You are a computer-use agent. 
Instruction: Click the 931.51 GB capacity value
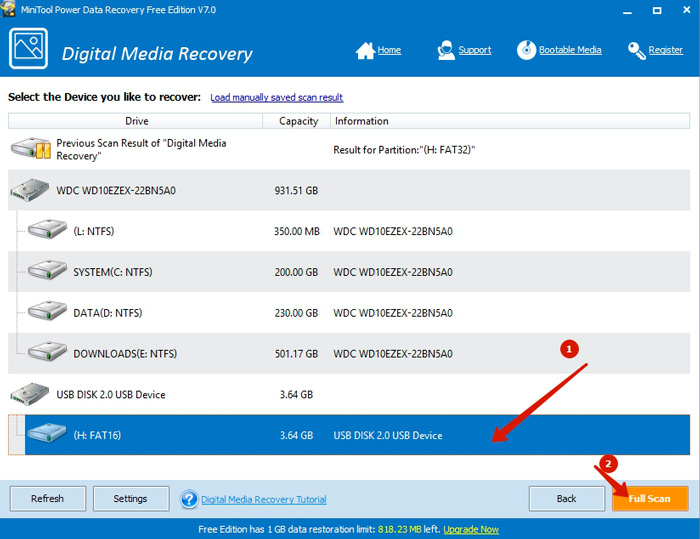point(296,191)
